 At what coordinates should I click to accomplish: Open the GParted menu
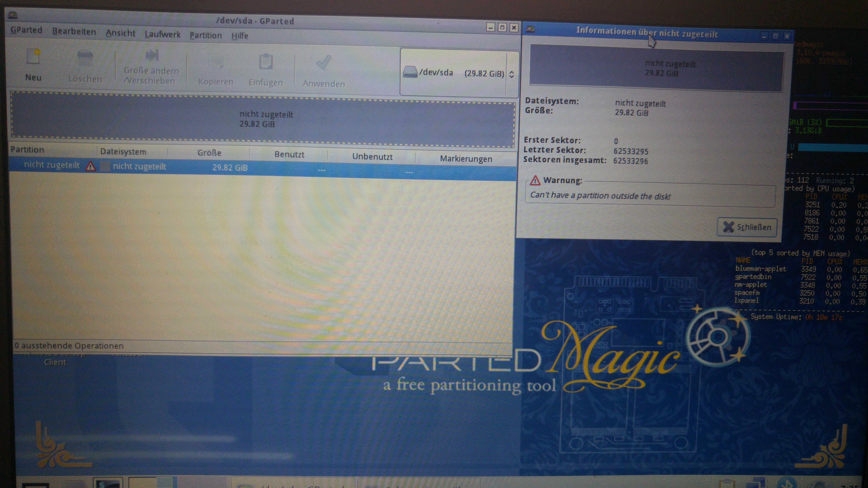click(x=26, y=30)
